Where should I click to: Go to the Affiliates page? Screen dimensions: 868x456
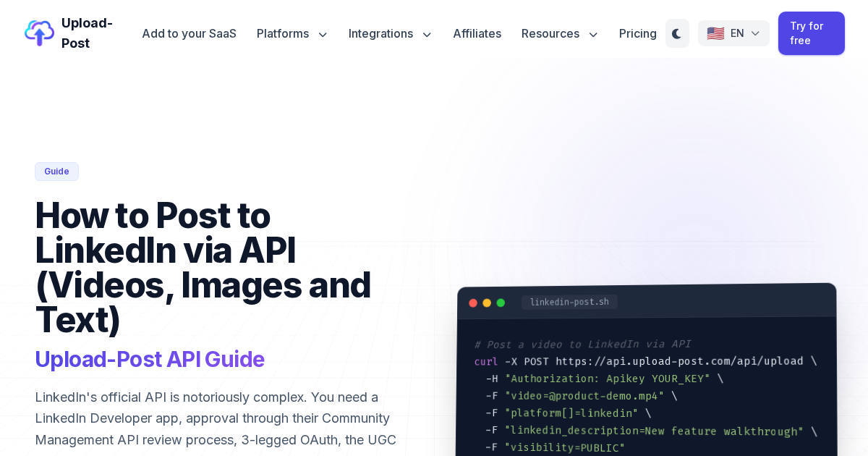pyautogui.click(x=477, y=33)
